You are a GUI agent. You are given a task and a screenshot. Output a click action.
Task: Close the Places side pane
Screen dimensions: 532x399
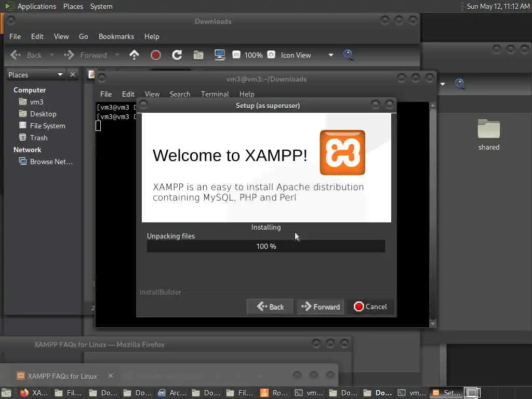click(x=73, y=74)
